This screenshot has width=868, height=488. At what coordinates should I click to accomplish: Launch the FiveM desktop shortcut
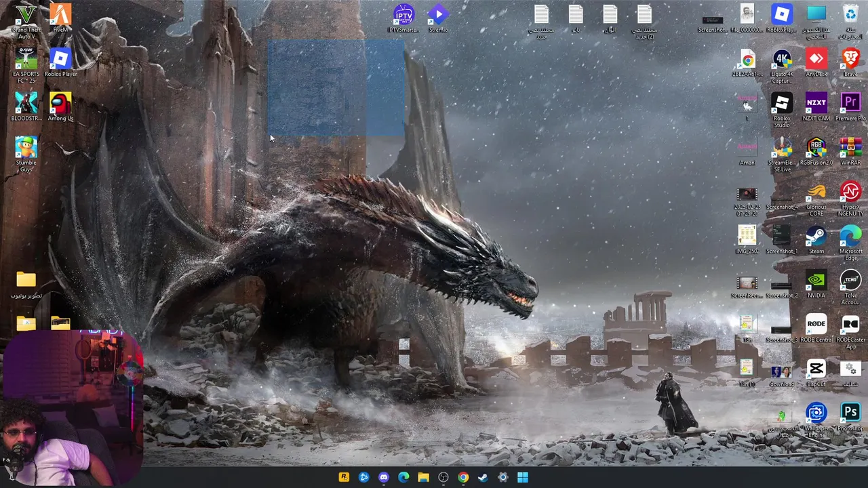point(60,18)
